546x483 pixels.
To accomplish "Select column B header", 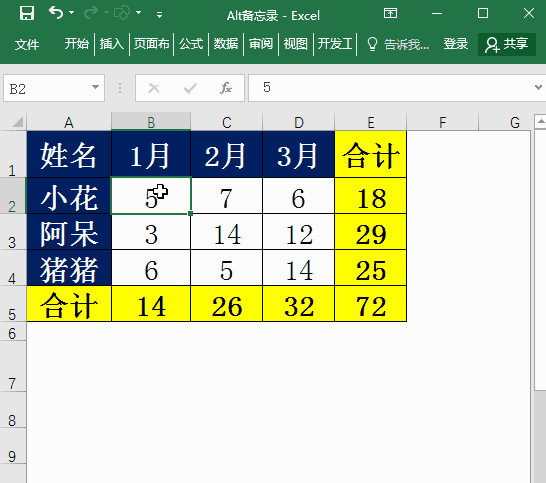I will point(151,122).
